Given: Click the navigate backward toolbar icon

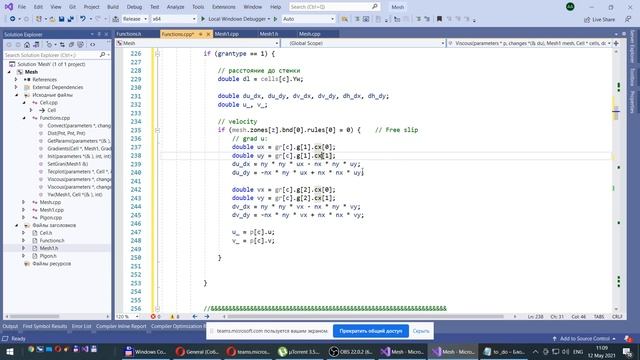Looking at the screenshot, I should click(13, 19).
